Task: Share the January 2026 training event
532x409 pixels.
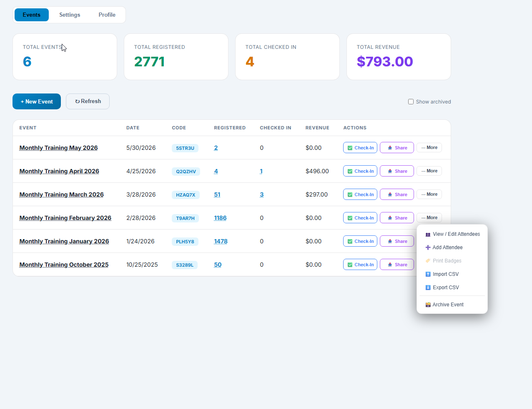Action: pos(397,241)
